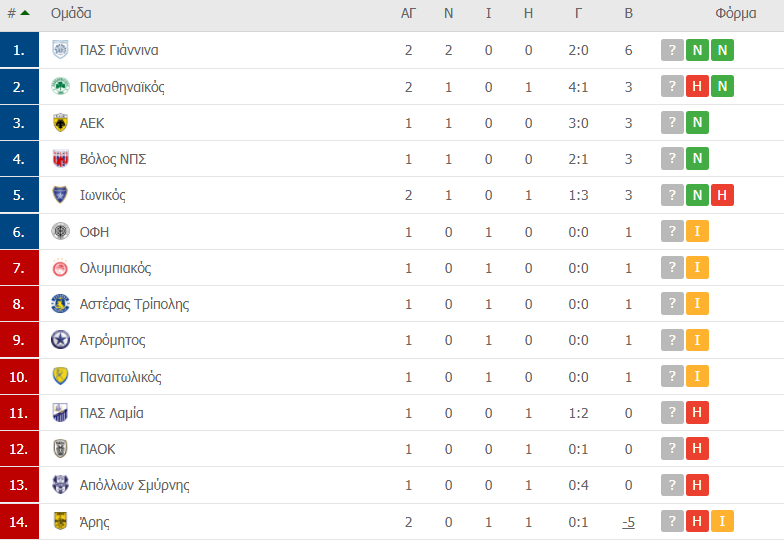Click the Άρης yellow crest
This screenshot has height=544, width=784.
(x=60, y=522)
